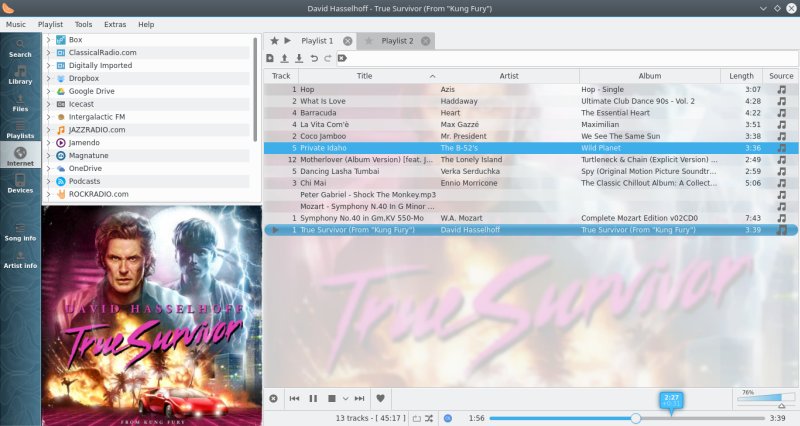The image size is (800, 426).
Task: Switch to the Playlist 2 tab
Action: point(397,41)
